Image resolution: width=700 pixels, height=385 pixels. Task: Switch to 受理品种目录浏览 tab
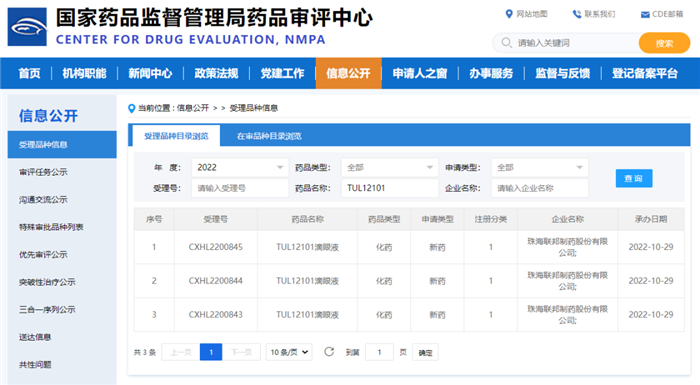point(176,136)
